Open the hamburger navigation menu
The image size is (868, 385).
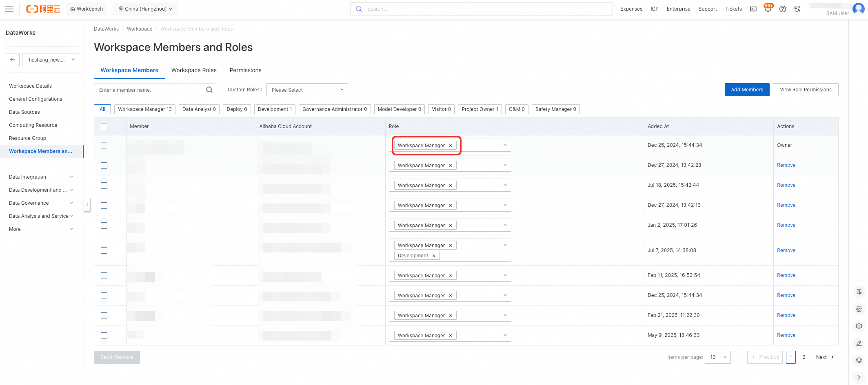(x=9, y=9)
